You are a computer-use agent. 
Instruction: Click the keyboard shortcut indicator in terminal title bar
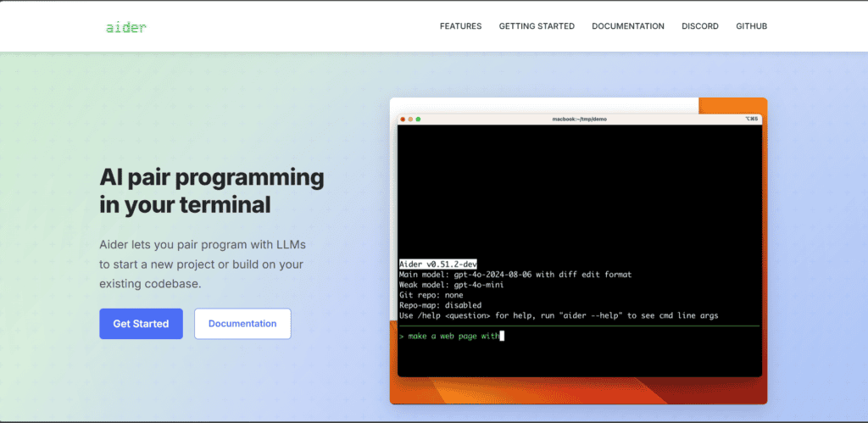[x=751, y=119]
